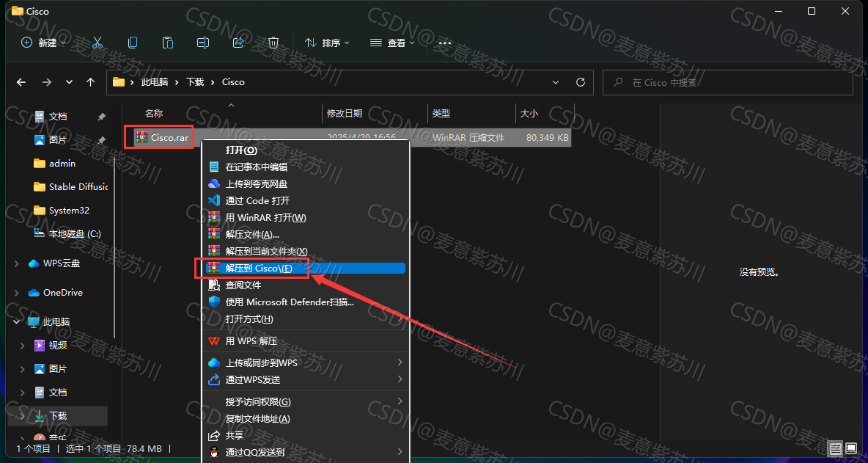Collapse 此电脑 tree node

[17, 322]
